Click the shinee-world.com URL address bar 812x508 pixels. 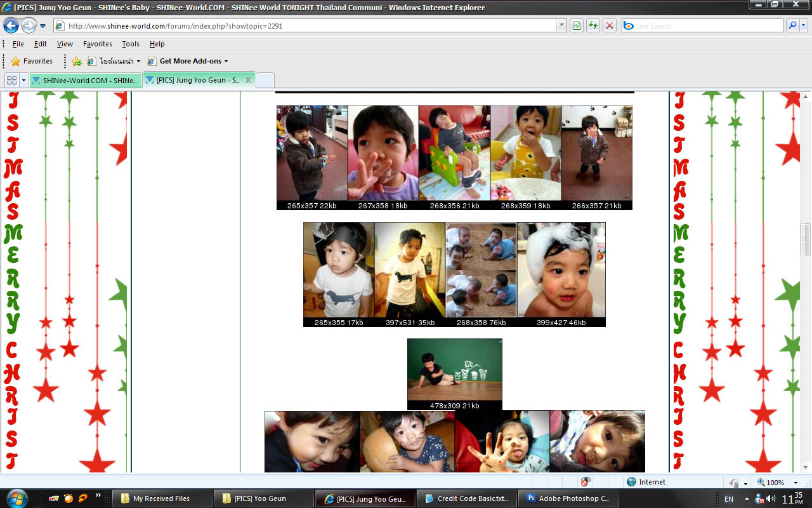[304, 26]
